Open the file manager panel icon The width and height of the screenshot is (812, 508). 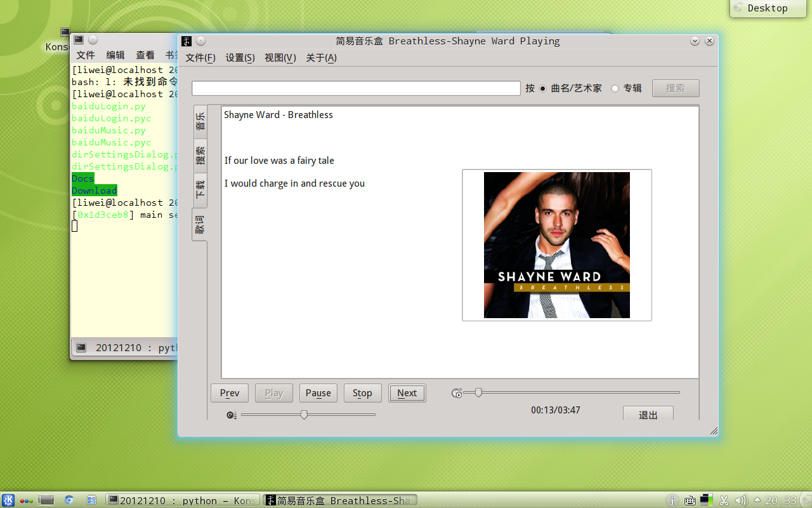click(x=91, y=500)
